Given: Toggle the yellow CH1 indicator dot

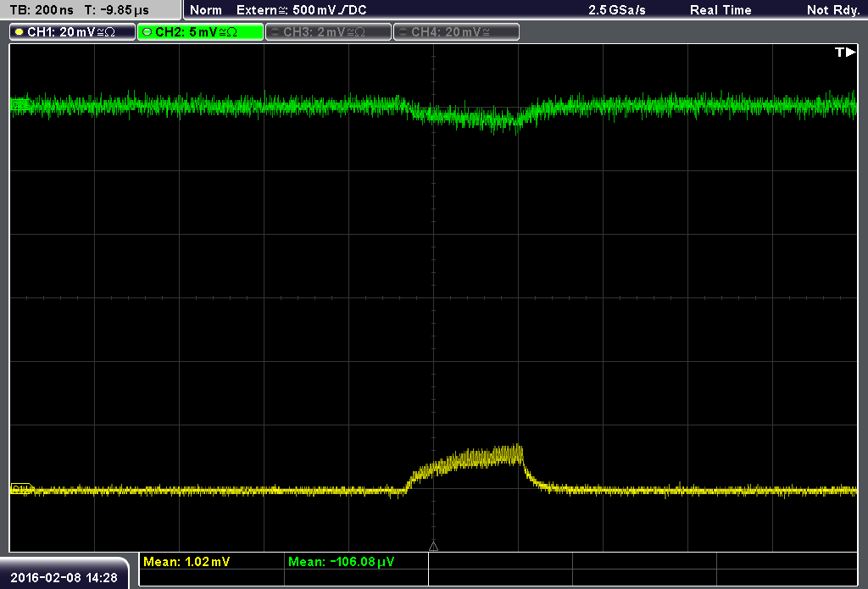Looking at the screenshot, I should [19, 32].
